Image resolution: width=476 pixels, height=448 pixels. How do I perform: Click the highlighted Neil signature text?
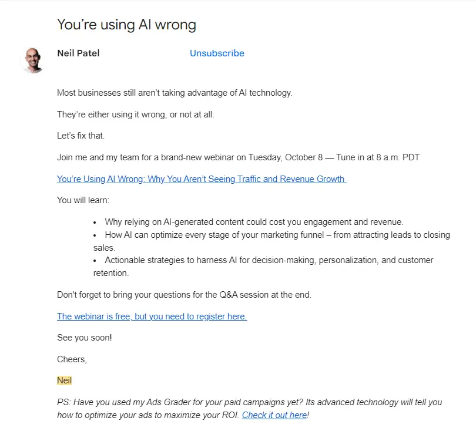coord(64,380)
